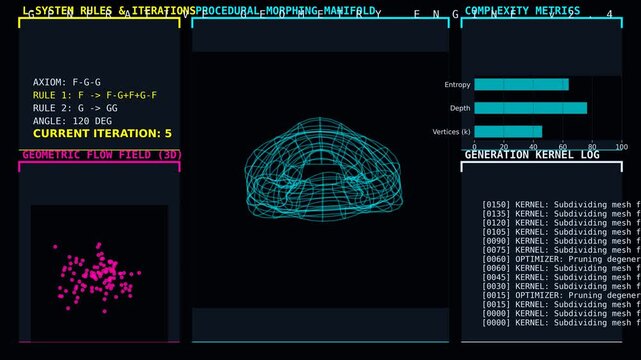
Task: Click the PROCEDURAL MORPHING MANIFOLD panel title
Action: (x=285, y=11)
